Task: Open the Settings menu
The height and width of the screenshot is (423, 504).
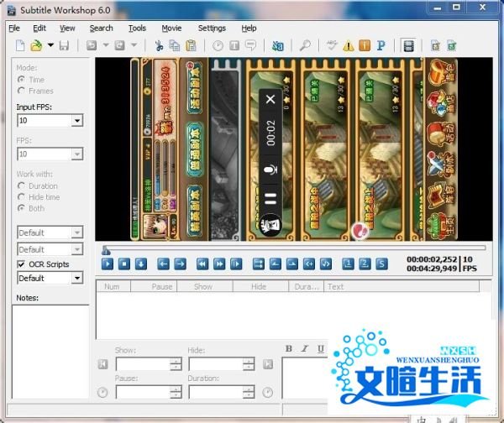Action: pyautogui.click(x=212, y=29)
